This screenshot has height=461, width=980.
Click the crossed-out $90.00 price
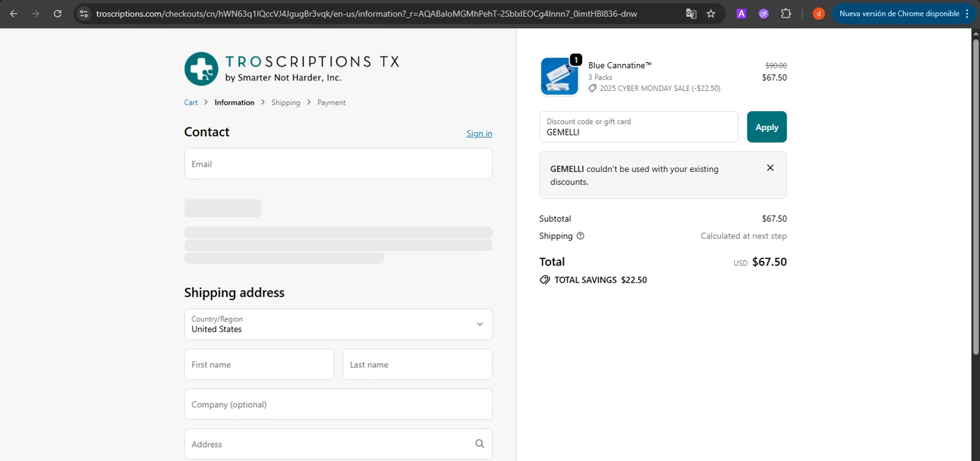pyautogui.click(x=776, y=65)
